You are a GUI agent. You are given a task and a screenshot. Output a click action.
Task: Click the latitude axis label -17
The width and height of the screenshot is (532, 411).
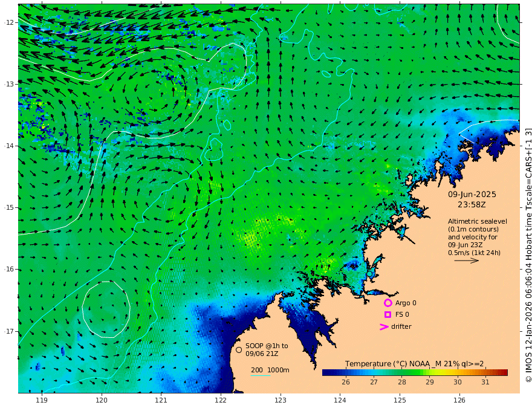pos(9,331)
